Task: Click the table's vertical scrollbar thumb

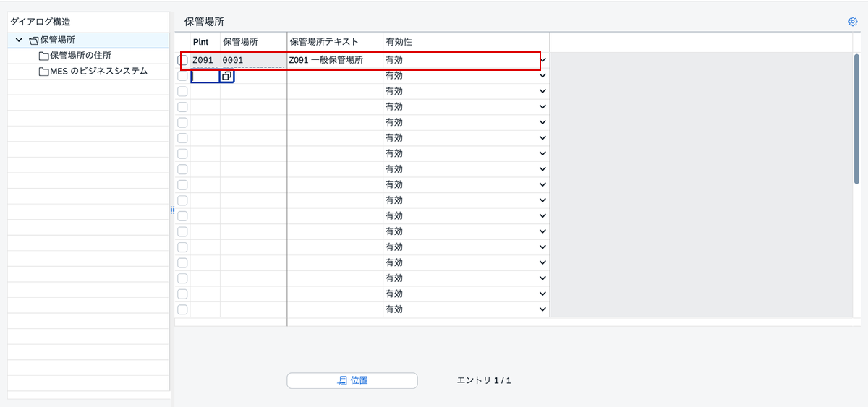Action: tap(856, 118)
